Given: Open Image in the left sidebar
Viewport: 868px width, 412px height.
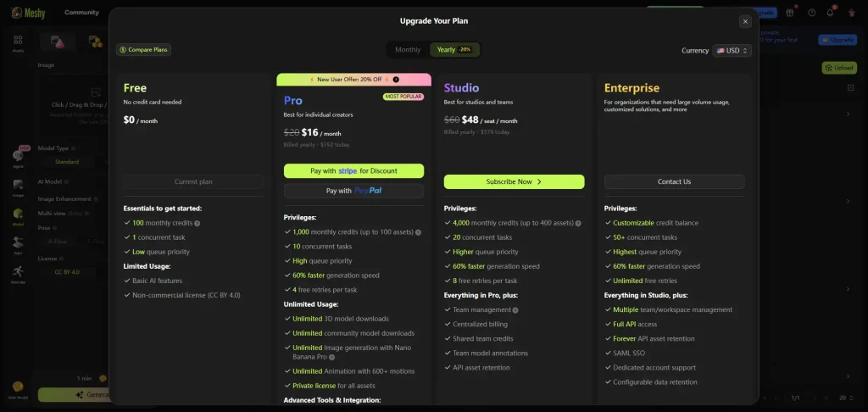Looking at the screenshot, I should [x=19, y=188].
